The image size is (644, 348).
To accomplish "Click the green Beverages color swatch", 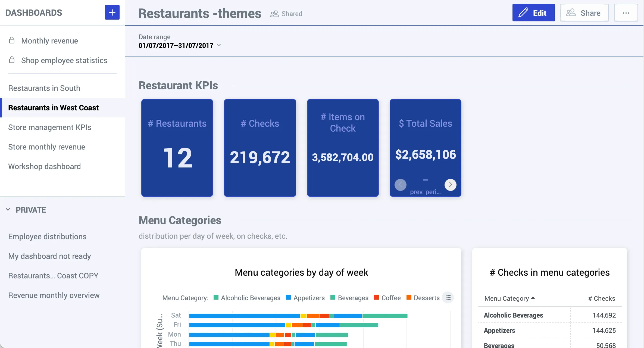I will click(332, 298).
